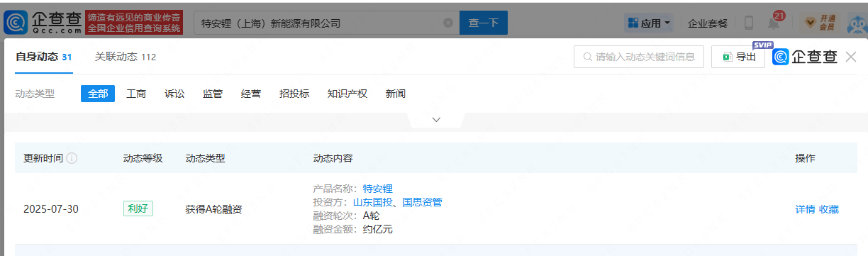Open 详情 for the A轮 financing row
The width and height of the screenshot is (868, 256).
coord(805,209)
